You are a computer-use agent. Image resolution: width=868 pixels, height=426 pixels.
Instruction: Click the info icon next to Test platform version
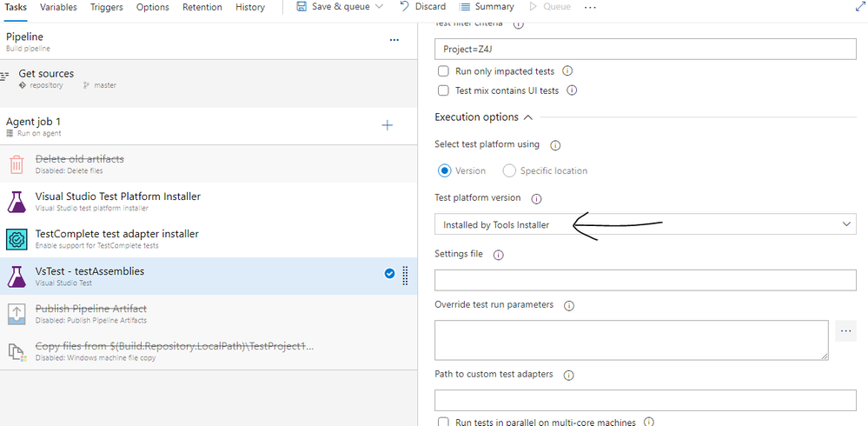point(536,199)
